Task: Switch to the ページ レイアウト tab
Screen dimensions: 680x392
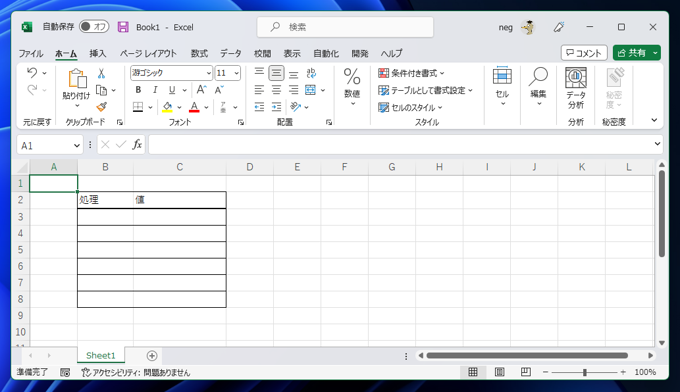Action: 148,53
